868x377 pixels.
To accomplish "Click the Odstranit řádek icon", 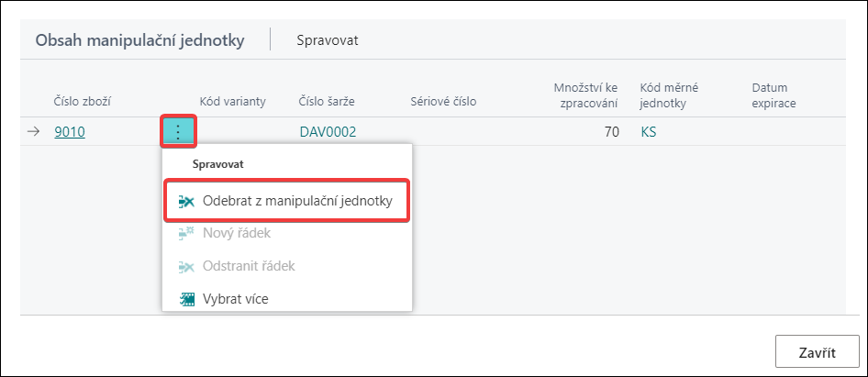I will 186,267.
